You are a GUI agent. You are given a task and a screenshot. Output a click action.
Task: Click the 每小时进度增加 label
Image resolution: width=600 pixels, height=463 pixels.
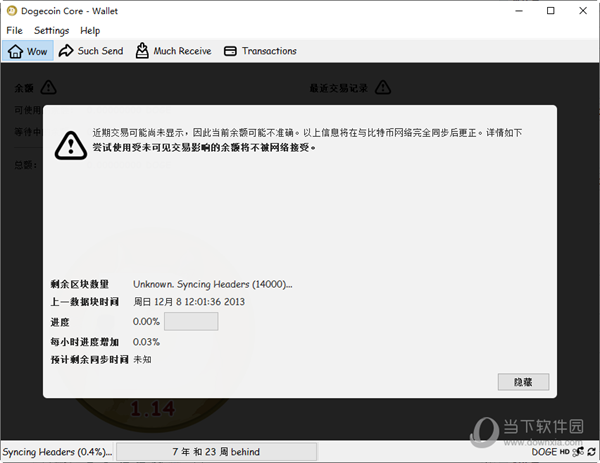[85, 342]
